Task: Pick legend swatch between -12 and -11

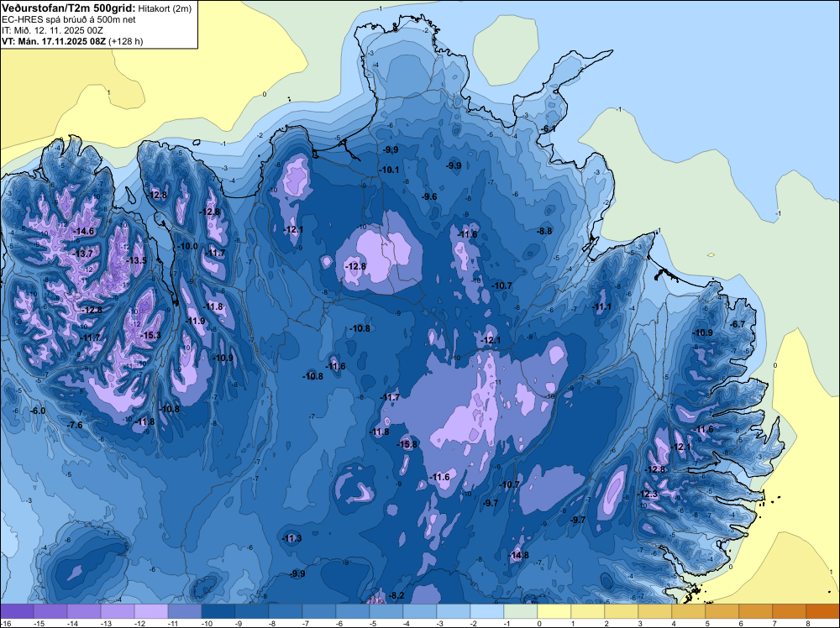Action: pos(151,611)
